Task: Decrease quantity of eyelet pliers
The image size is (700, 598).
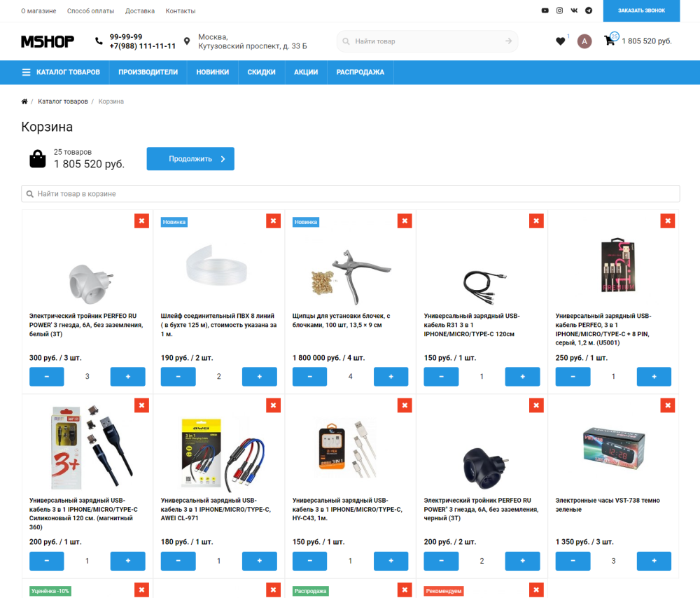Action: pos(310,377)
